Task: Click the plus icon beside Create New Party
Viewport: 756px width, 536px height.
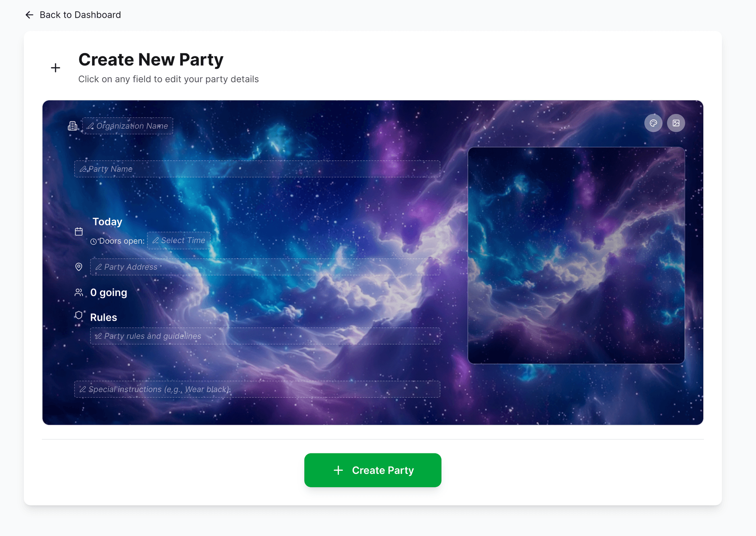Action: click(55, 68)
